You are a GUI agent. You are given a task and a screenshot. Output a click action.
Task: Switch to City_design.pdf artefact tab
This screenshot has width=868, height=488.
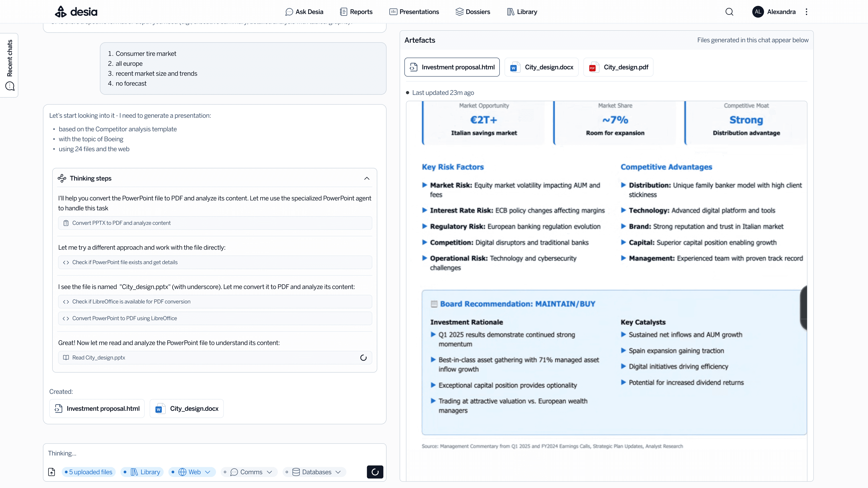[618, 67]
